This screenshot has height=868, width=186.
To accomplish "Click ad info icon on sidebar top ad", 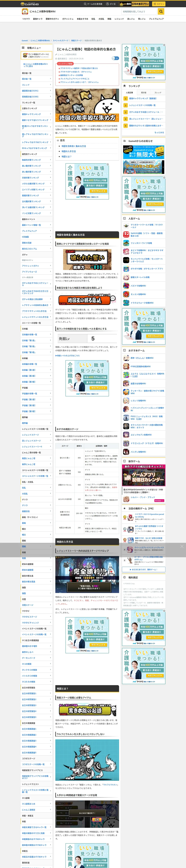I will 164,45.
